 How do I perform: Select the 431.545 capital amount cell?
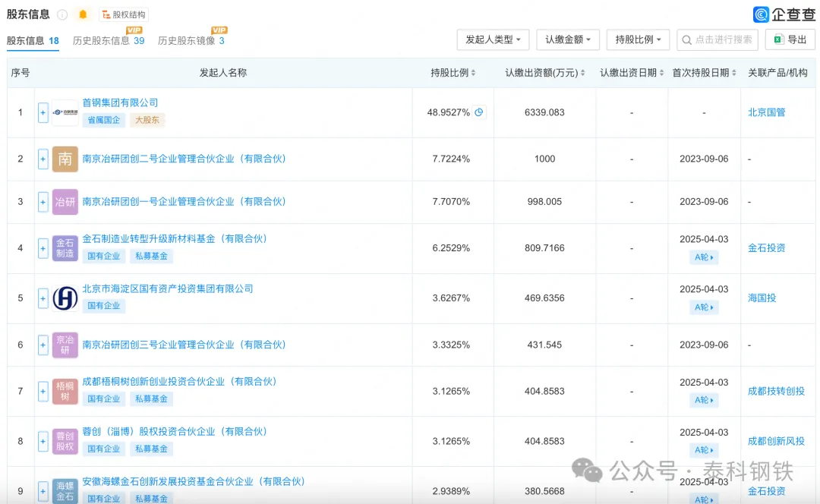pos(544,345)
